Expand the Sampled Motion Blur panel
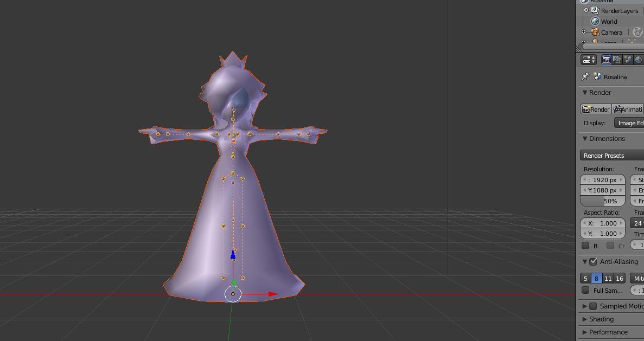Screen dimensions: 644x341 tap(585, 306)
